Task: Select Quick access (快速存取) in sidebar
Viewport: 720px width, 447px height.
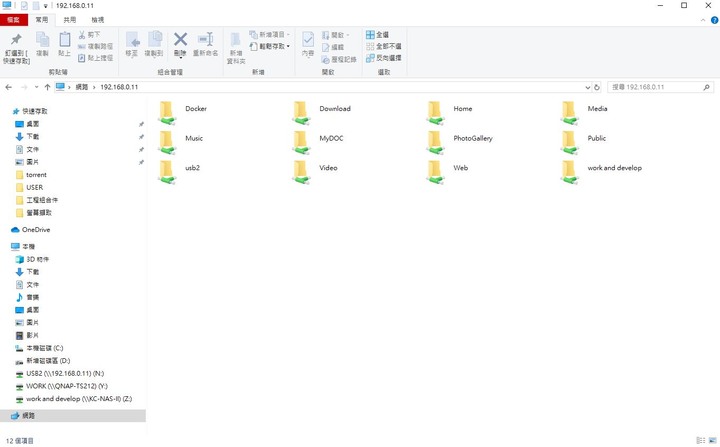Action: click(x=30, y=111)
